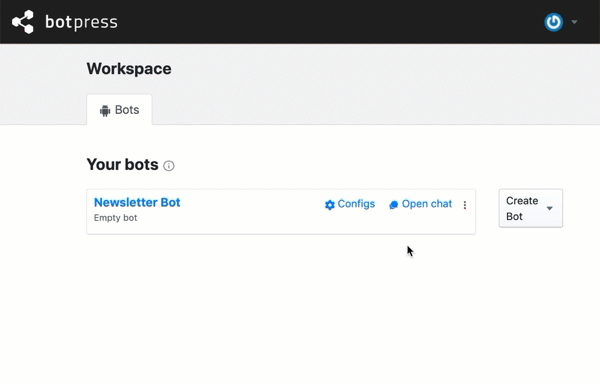The width and height of the screenshot is (600, 384).
Task: Click the info icon beside Your bots
Action: [x=169, y=166]
